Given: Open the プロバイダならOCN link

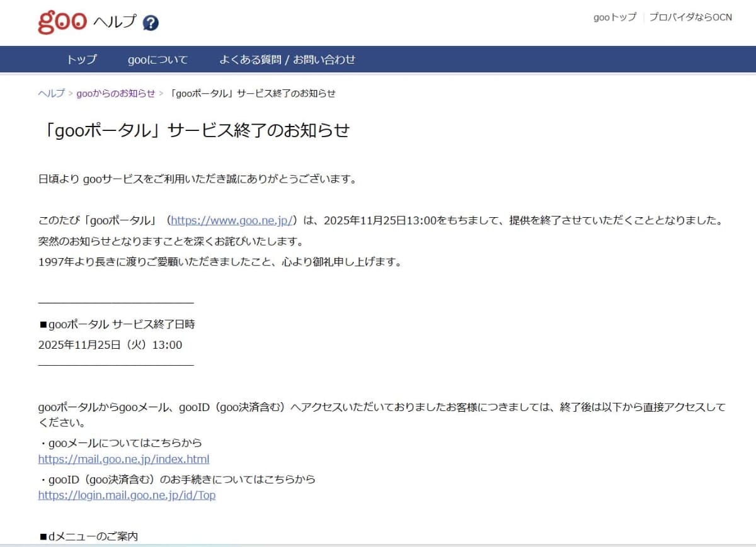Looking at the screenshot, I should pos(690,17).
